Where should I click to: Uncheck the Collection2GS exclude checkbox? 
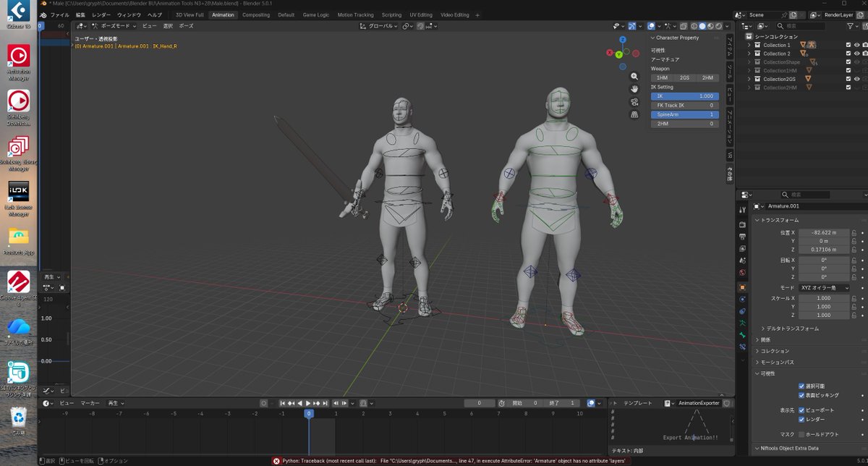coord(848,79)
